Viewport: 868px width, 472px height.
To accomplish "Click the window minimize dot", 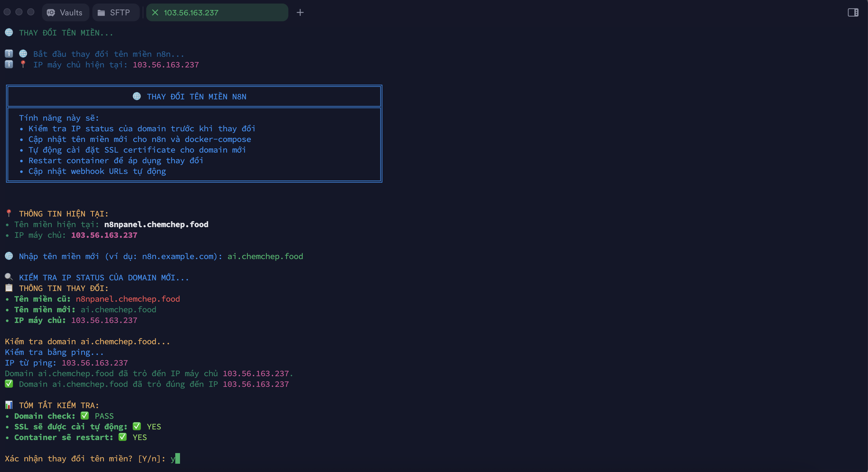I will pyautogui.click(x=19, y=12).
